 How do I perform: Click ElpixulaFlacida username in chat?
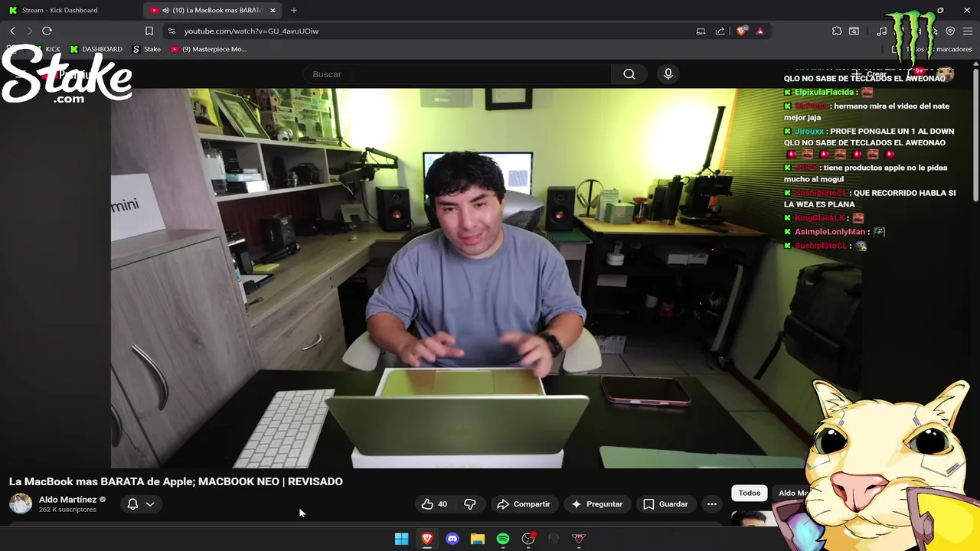[x=824, y=92]
